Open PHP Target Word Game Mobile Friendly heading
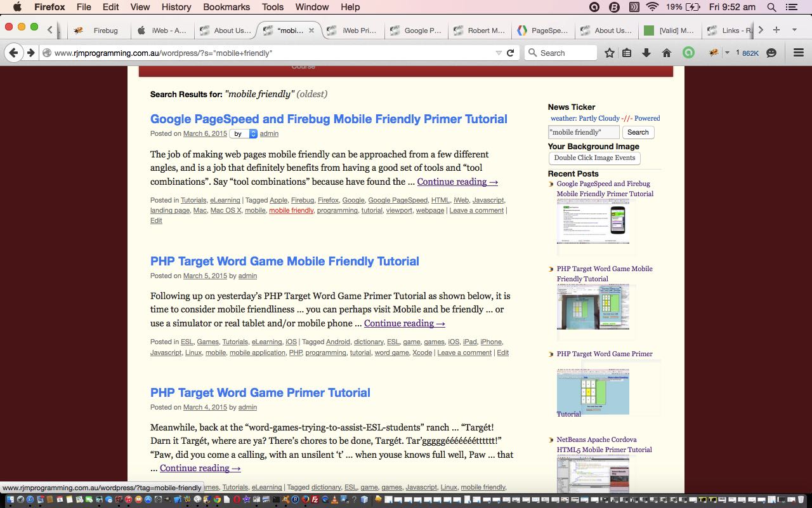Screen dimensions: 812x508 point(285,261)
